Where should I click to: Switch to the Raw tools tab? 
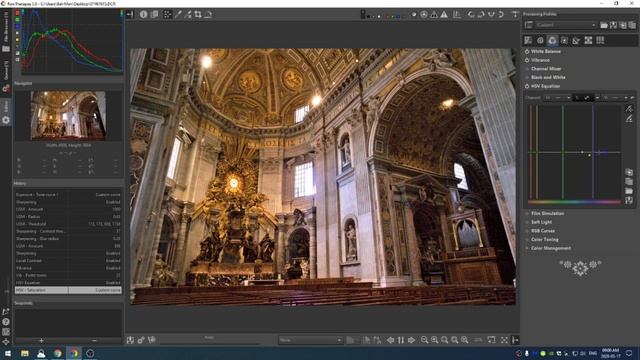tap(588, 40)
